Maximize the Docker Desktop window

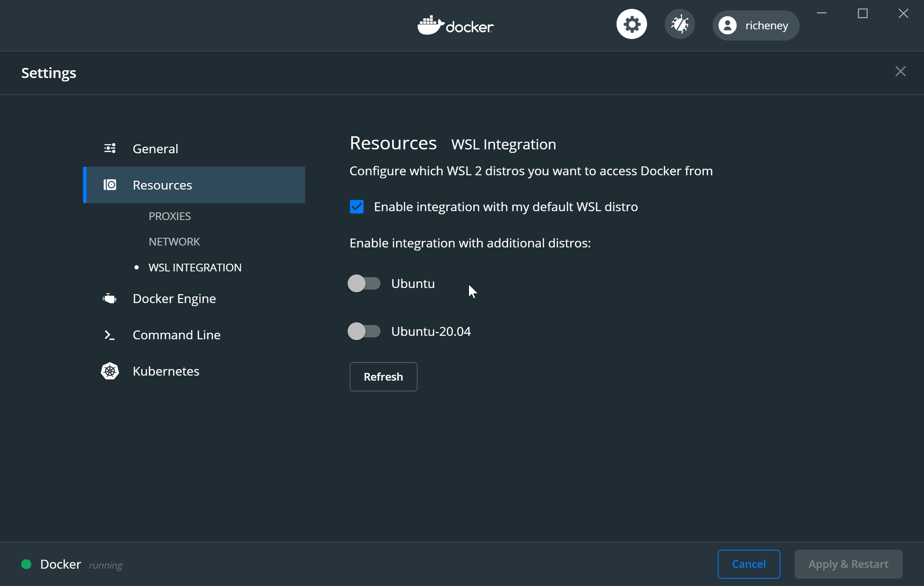tap(863, 14)
